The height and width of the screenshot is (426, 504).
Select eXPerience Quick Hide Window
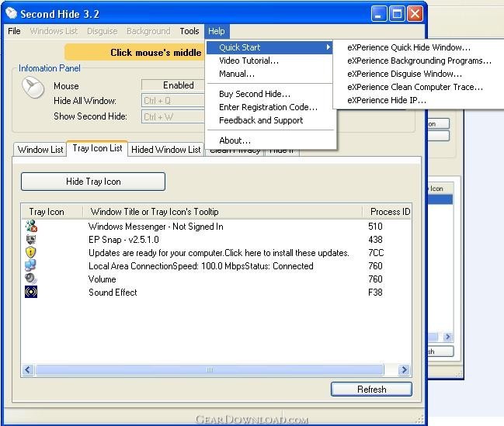[408, 47]
